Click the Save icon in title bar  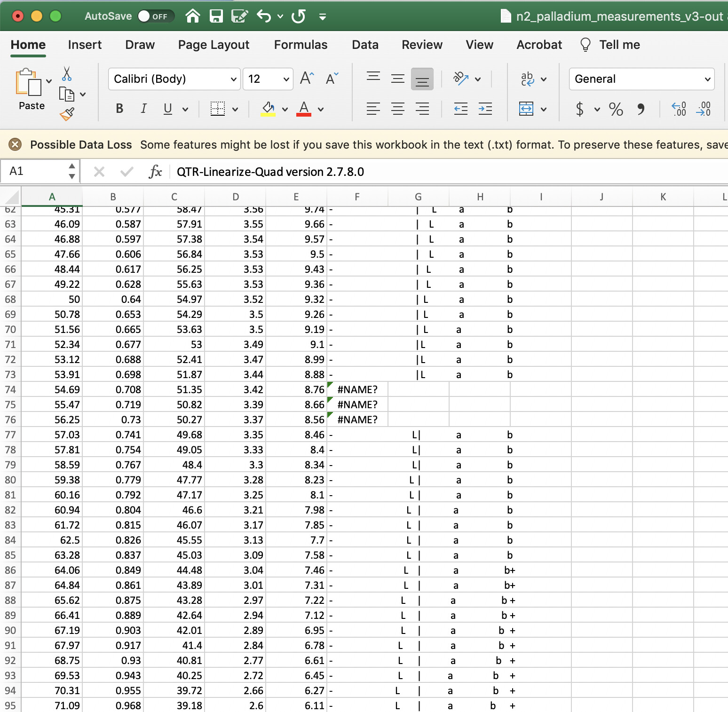click(x=216, y=16)
